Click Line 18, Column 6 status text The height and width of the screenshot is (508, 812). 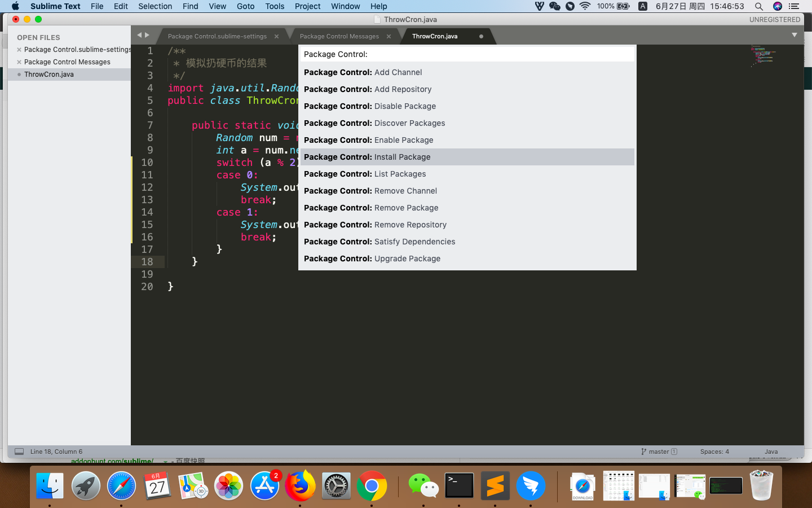click(x=56, y=452)
